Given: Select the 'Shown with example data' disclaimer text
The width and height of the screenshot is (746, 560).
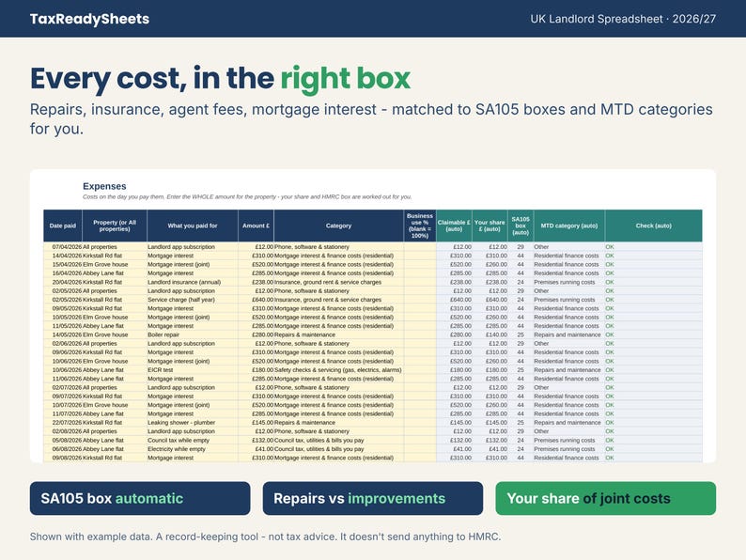Looking at the screenshot, I should point(266,537).
